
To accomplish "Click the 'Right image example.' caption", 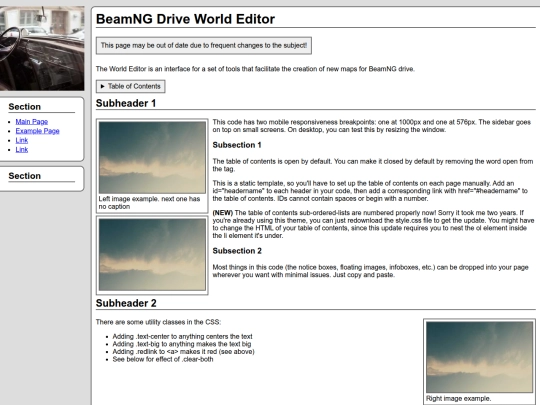I will pyautogui.click(x=458, y=398).
